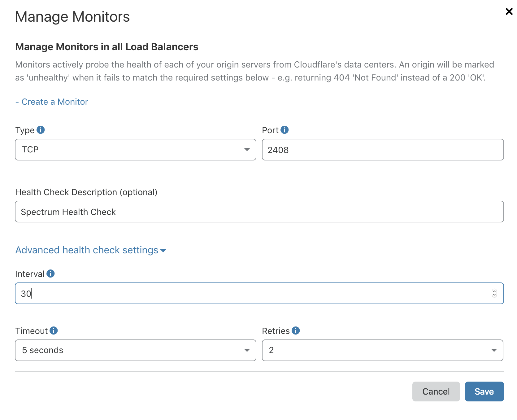Open the Type selector showing TCP

[135, 150]
